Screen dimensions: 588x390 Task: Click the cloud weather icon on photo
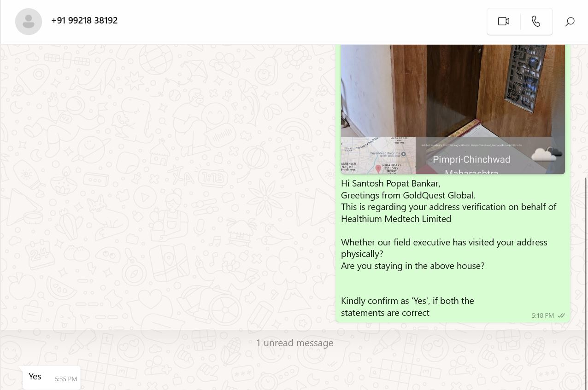coord(547,154)
